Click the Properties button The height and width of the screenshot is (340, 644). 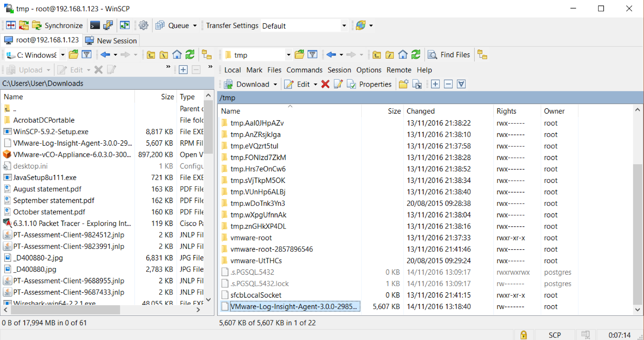pos(369,84)
